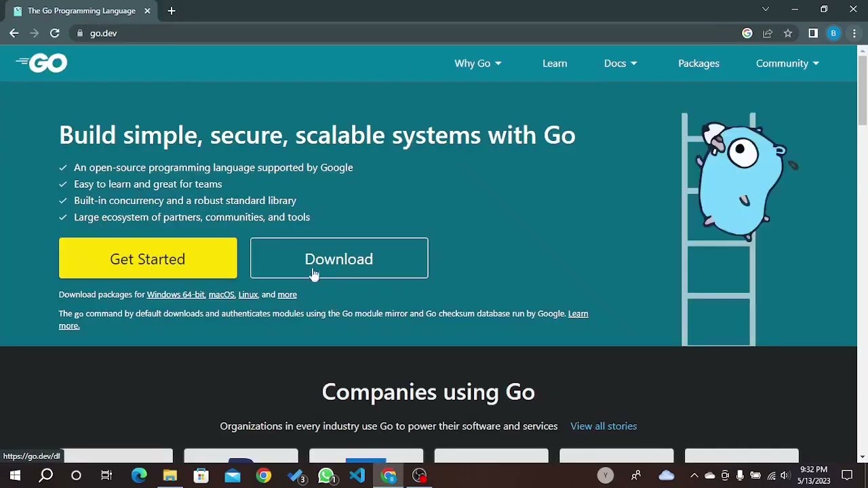
Task: Open the macOS download link
Action: 221,295
